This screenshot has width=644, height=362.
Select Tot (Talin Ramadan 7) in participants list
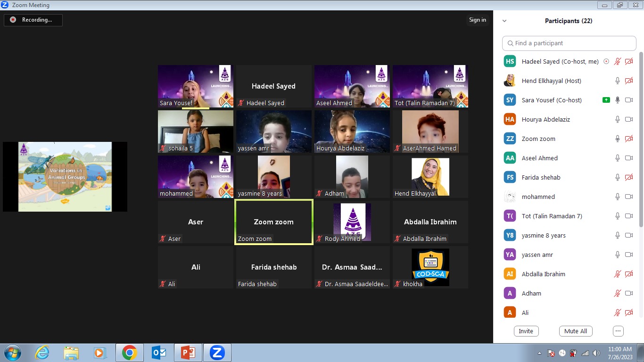[552, 216]
